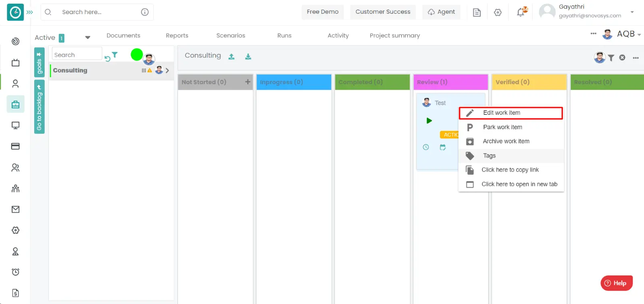The width and height of the screenshot is (644, 304).
Task: Click the board filter funnel icon
Action: [611, 58]
